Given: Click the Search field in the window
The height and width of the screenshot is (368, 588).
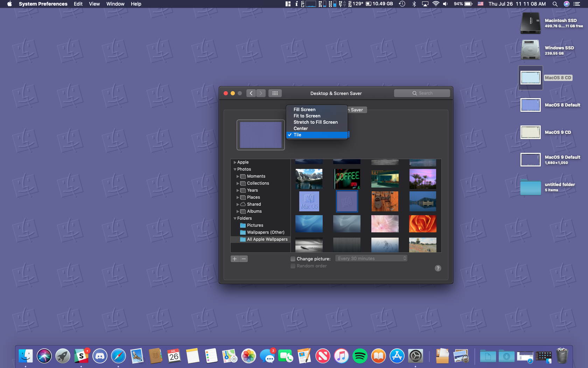Looking at the screenshot, I should coord(422,93).
